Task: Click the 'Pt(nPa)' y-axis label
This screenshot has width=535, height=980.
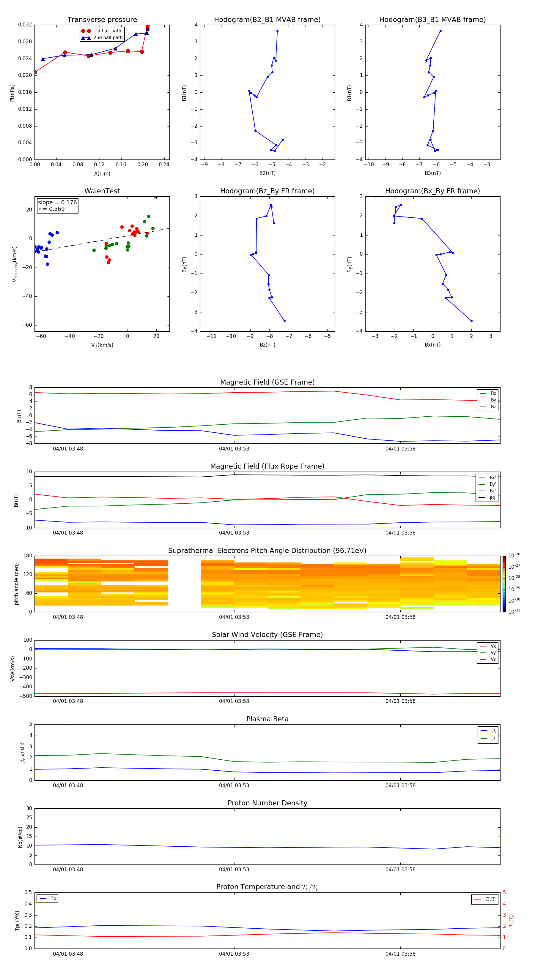Action: click(x=12, y=93)
